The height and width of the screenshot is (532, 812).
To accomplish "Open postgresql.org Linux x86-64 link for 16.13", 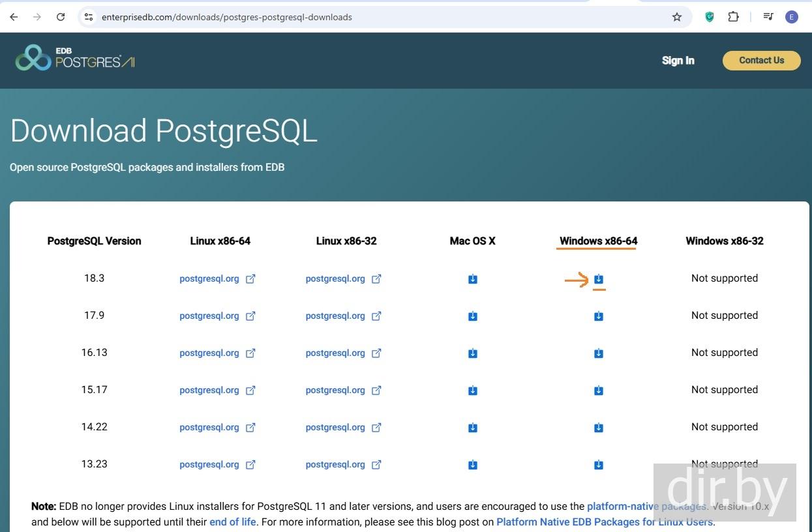I will [217, 353].
